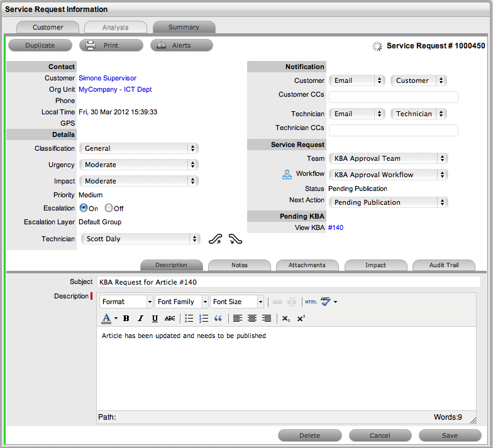Open the Notes tab
This screenshot has height=448, width=493.
[240, 265]
